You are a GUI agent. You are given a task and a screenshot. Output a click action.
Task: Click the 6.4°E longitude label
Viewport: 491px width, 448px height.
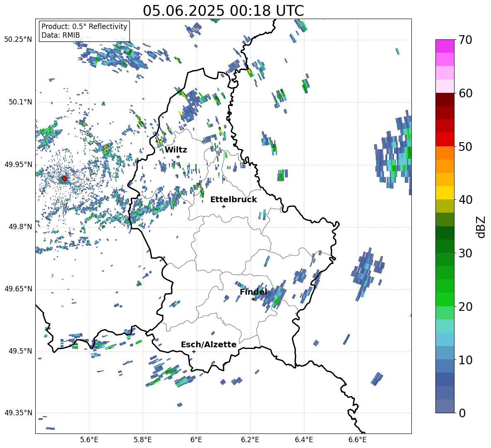(304, 440)
